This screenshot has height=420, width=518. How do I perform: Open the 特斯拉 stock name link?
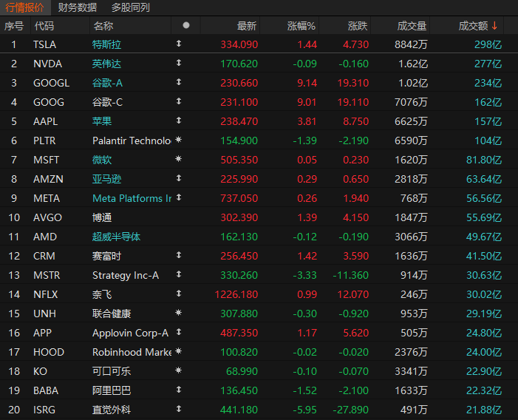(106, 44)
